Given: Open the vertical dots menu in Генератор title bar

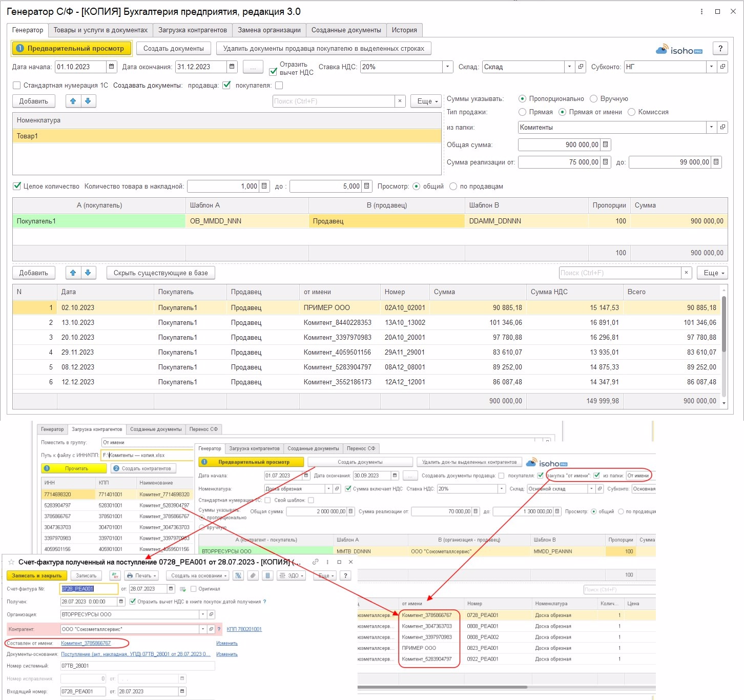Looking at the screenshot, I should 702,11.
